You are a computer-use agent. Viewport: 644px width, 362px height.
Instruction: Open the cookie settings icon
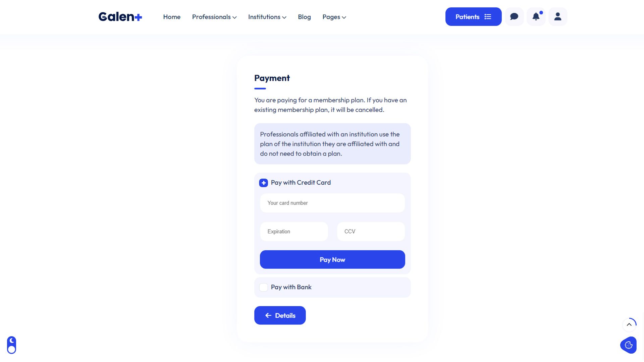tap(629, 345)
